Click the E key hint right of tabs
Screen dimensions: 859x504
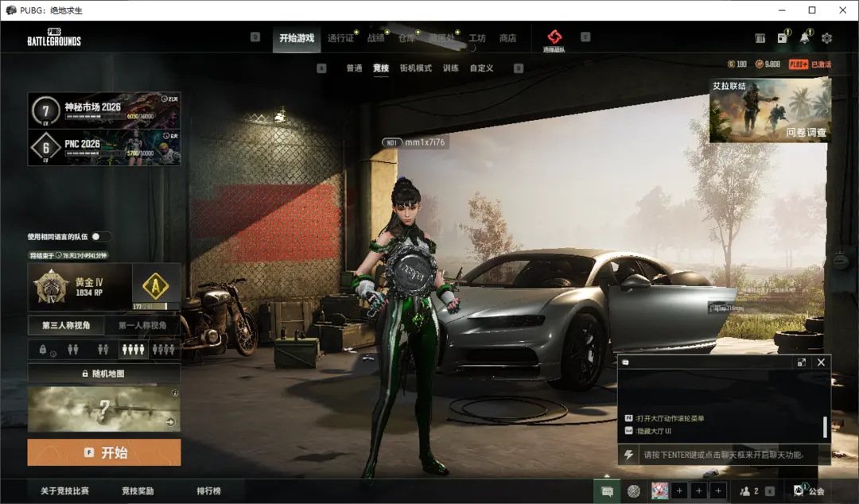tap(585, 37)
